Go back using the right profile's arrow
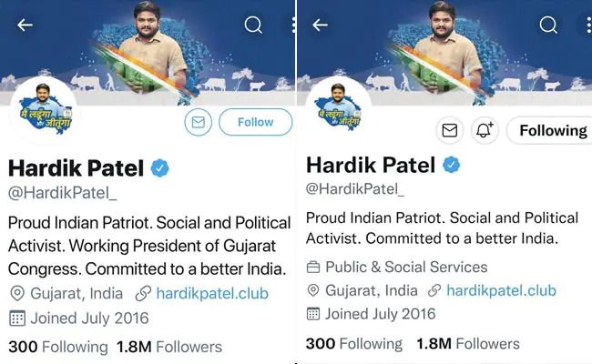Image resolution: width=592 pixels, height=364 pixels. pyautogui.click(x=320, y=25)
